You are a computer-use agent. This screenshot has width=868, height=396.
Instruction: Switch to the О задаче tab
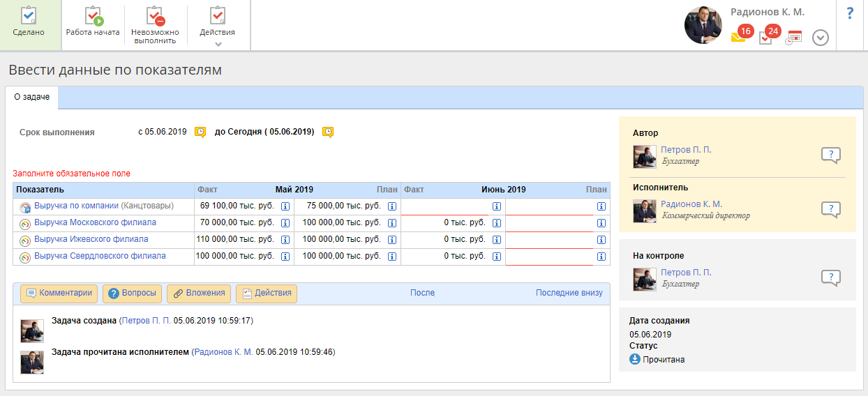(x=32, y=98)
